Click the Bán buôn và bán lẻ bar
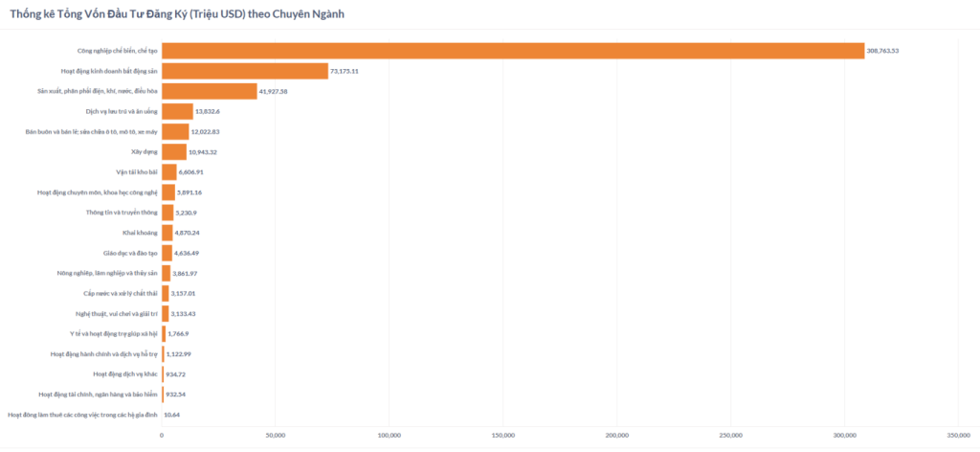980x452 pixels. pos(176,132)
